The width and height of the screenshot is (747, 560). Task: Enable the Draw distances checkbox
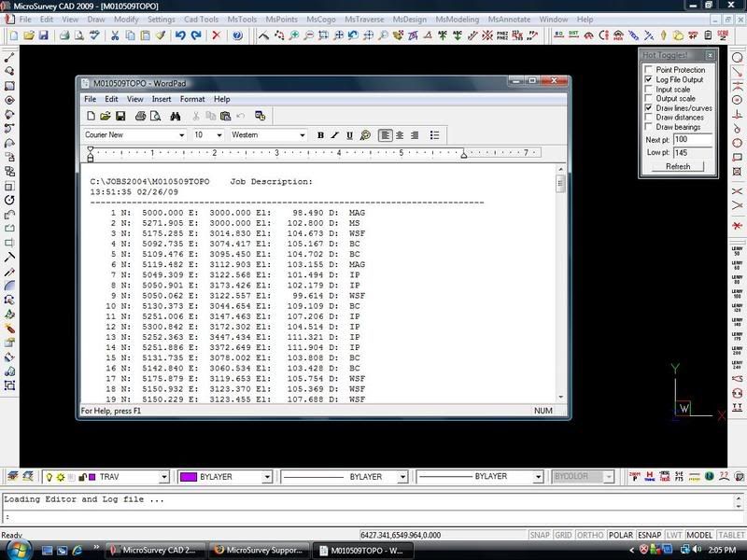(648, 118)
